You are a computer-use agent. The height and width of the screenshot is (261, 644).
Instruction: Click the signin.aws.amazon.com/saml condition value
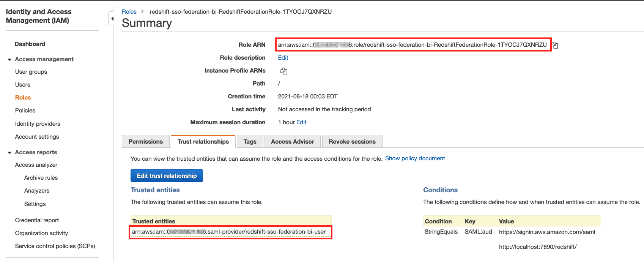(x=547, y=232)
